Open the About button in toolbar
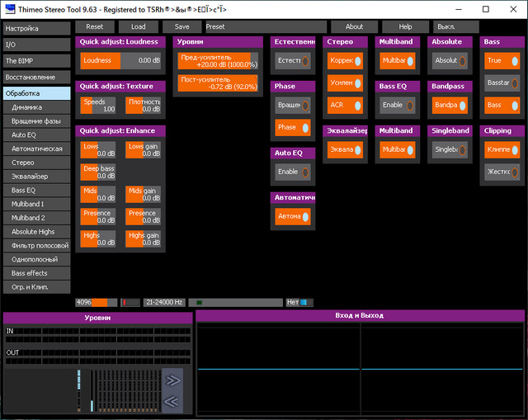The width and height of the screenshot is (528, 420). point(354,26)
